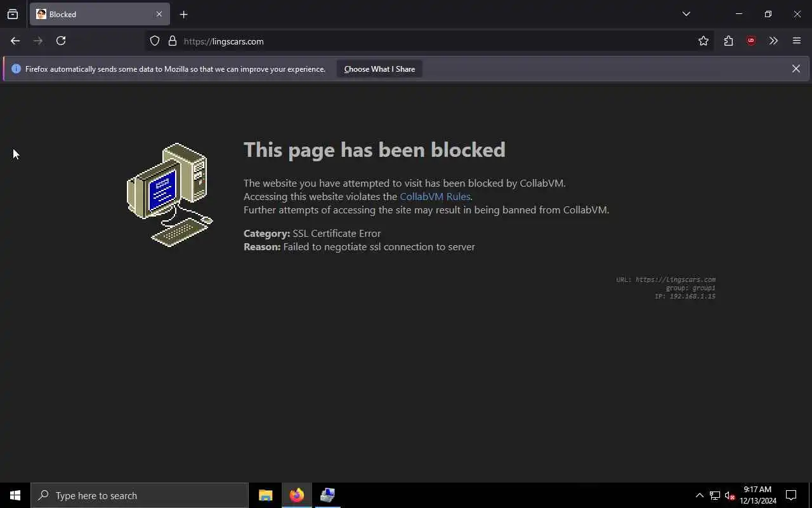The height and width of the screenshot is (508, 812).
Task: Select the Failed to negotiate ssl reason text
Action: [x=379, y=247]
